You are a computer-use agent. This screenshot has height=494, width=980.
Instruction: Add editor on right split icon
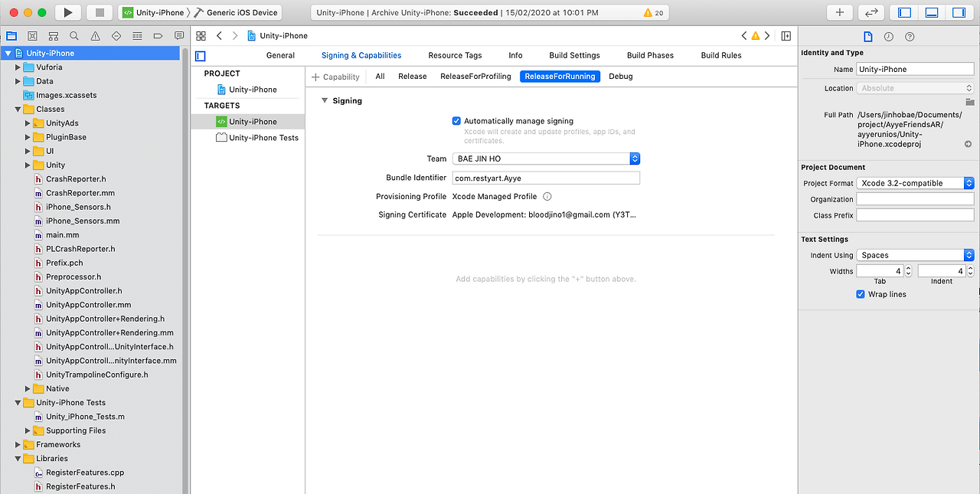pyautogui.click(x=786, y=36)
